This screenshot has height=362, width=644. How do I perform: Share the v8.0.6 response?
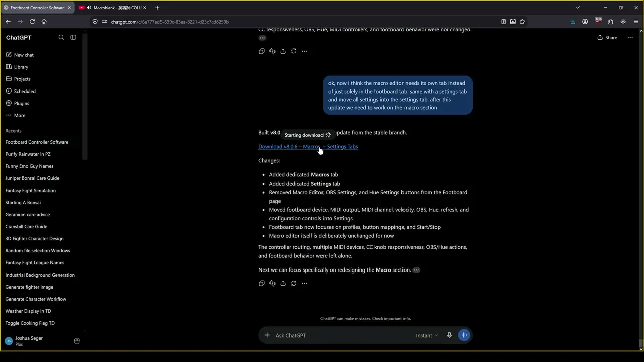(283, 283)
